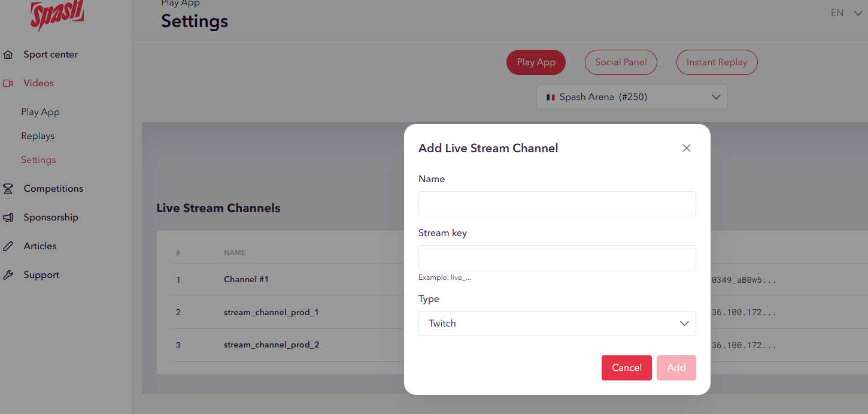Expand the Spash Arena (#250) selector
This screenshot has height=414, width=868.
coord(632,97)
